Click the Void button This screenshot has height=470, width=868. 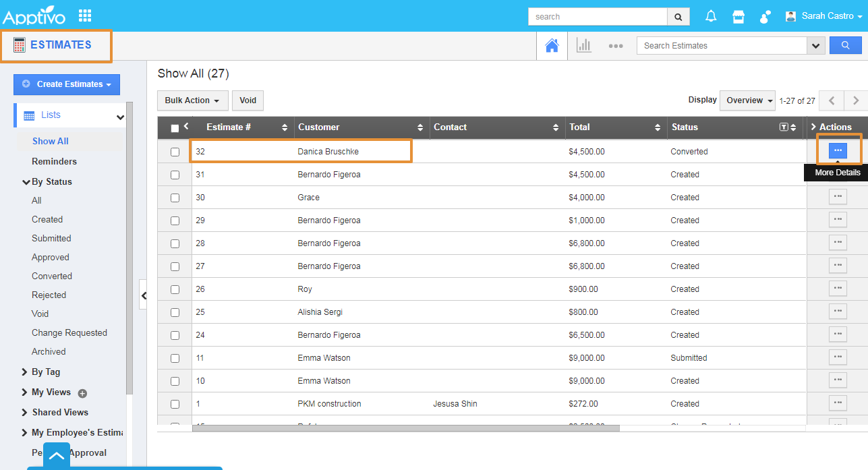[248, 100]
